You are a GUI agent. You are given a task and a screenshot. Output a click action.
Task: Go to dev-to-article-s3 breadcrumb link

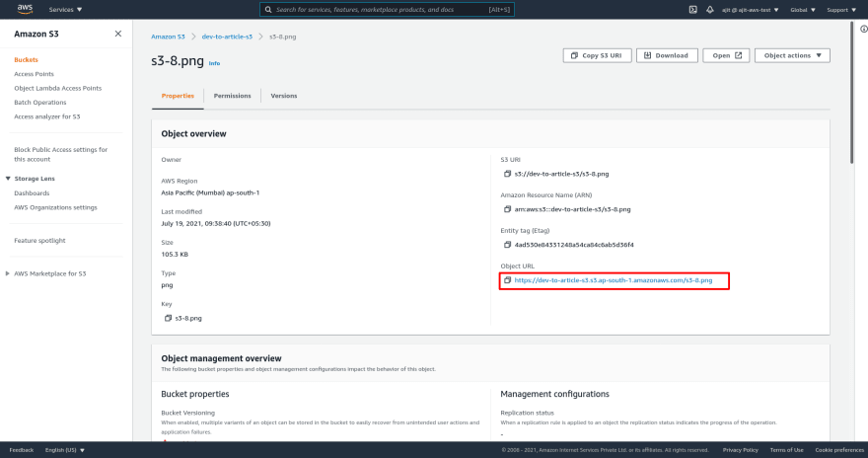point(227,37)
